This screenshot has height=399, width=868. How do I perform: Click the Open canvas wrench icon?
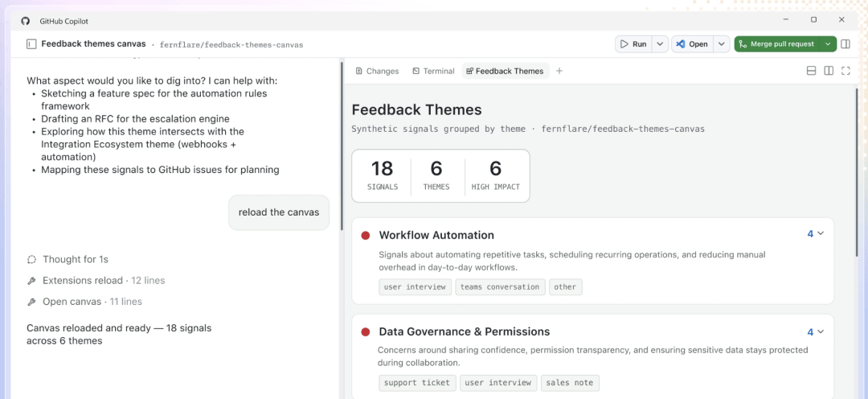(x=31, y=302)
